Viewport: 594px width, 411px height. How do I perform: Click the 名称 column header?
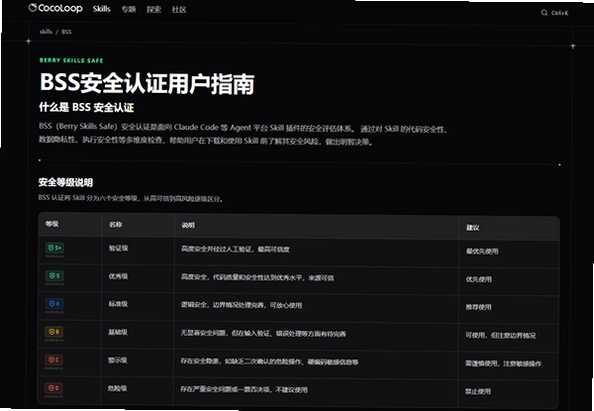[x=116, y=224]
